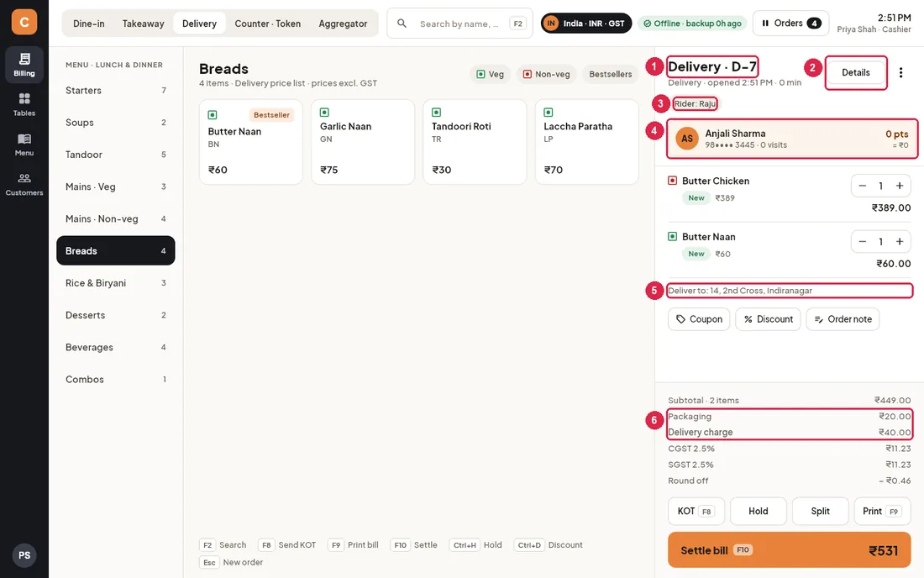Viewport: 924px width, 578px height.
Task: Open the delivery Details button
Action: click(x=856, y=72)
